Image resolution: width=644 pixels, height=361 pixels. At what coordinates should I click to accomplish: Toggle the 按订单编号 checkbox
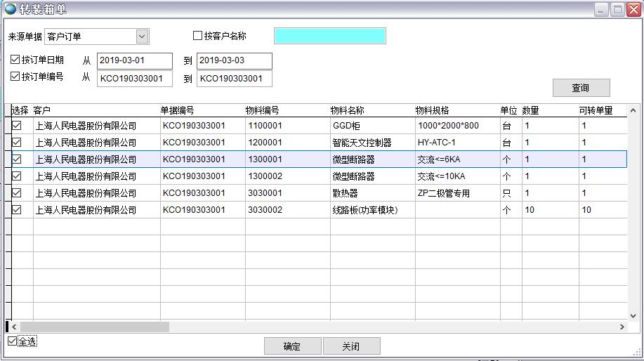click(x=15, y=77)
